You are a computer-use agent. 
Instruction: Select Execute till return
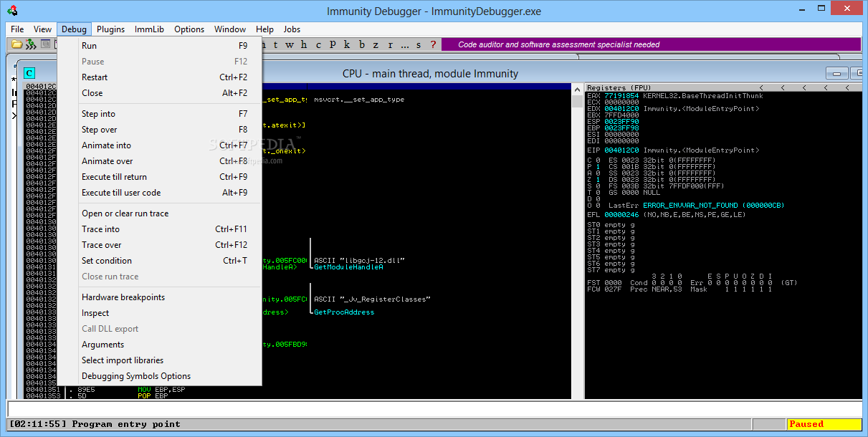[169, 177]
